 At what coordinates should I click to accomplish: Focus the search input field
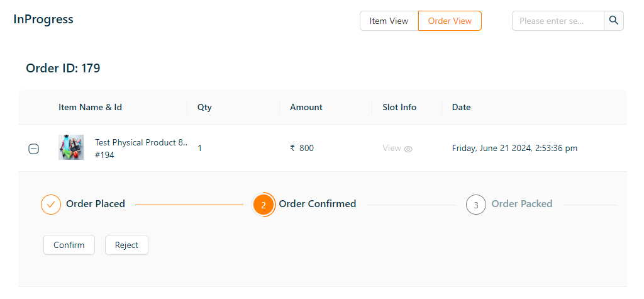558,21
